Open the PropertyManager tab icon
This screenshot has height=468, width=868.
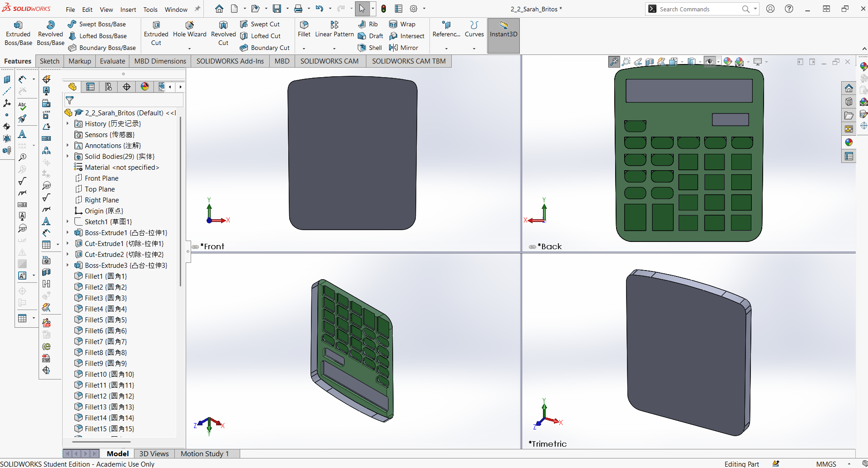click(x=90, y=87)
